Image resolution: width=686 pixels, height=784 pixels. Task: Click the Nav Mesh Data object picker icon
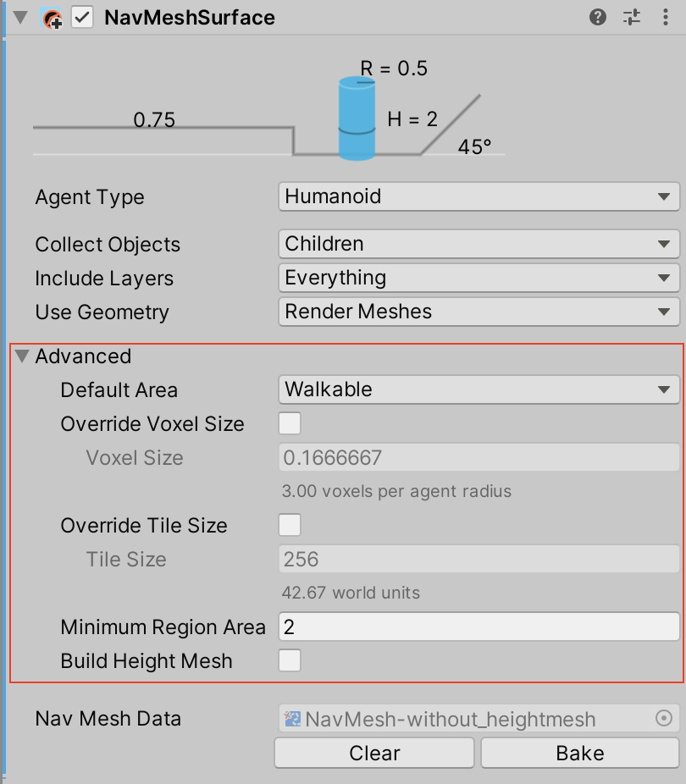pyautogui.click(x=664, y=719)
